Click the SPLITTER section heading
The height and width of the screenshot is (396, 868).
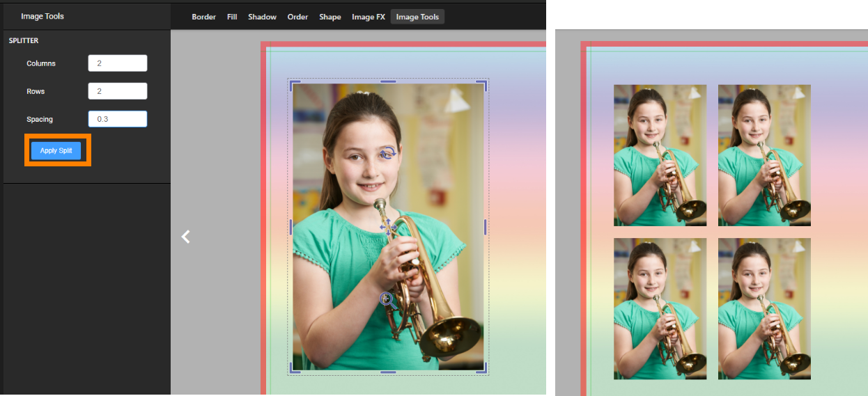pyautogui.click(x=24, y=41)
